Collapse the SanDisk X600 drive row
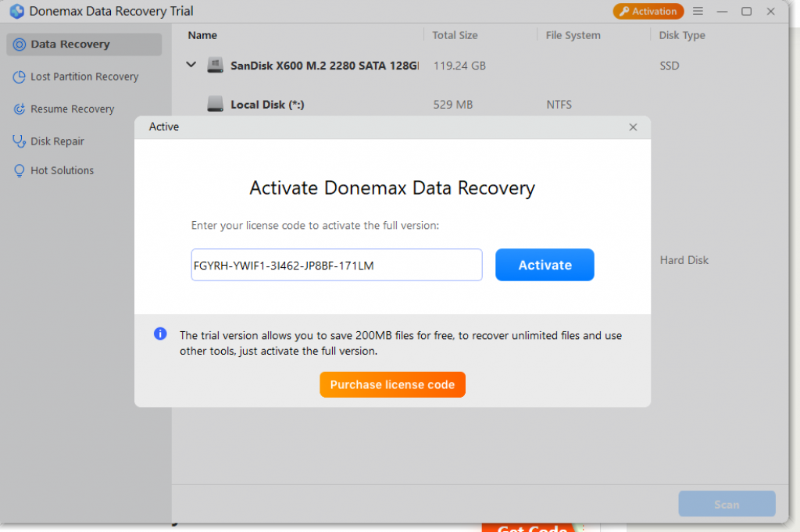This screenshot has height=532, width=800. point(191,65)
